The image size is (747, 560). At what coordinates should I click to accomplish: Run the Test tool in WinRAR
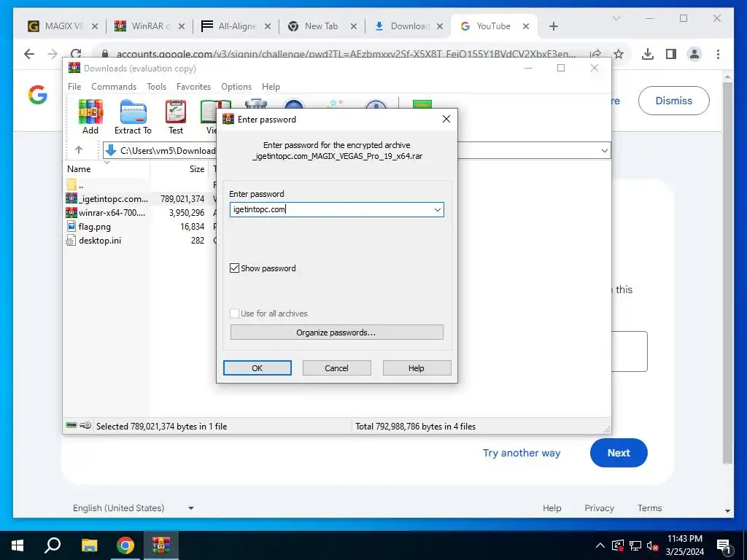(x=175, y=117)
